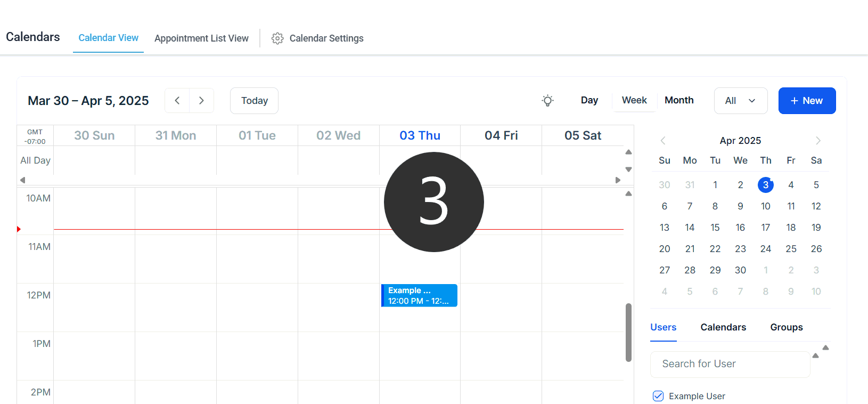Go to previous week arrow
The image size is (868, 404).
tap(177, 101)
